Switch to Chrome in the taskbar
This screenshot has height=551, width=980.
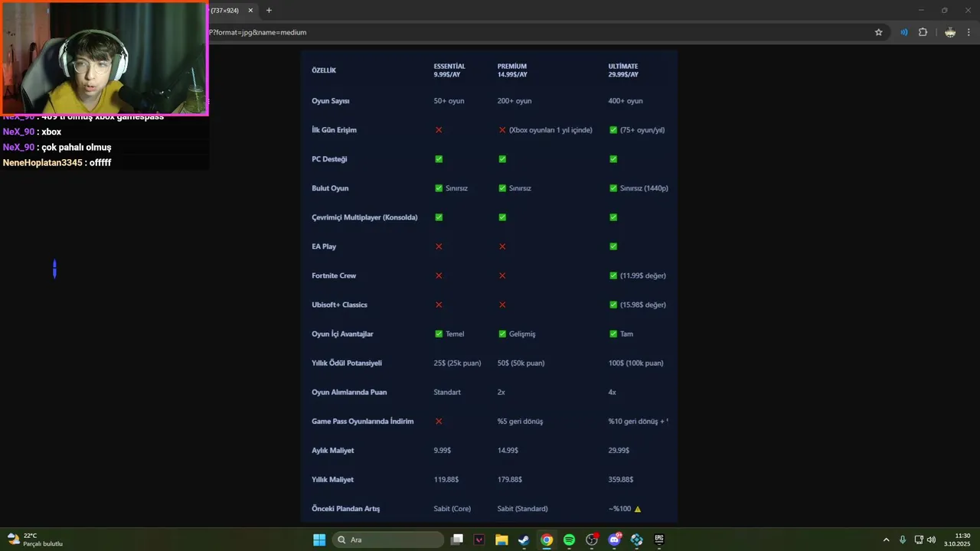click(x=547, y=540)
